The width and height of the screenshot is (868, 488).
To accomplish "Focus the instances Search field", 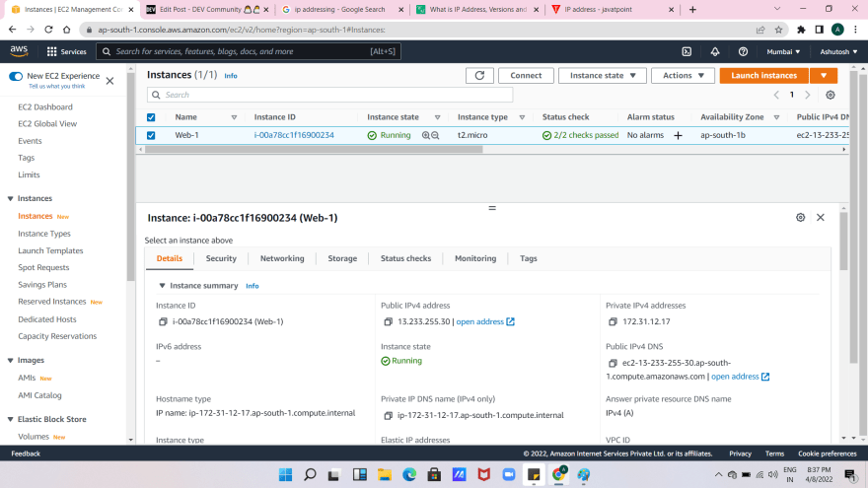I will [x=329, y=95].
